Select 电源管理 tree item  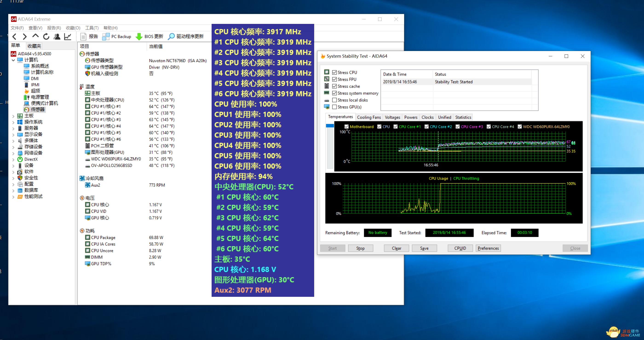40,97
